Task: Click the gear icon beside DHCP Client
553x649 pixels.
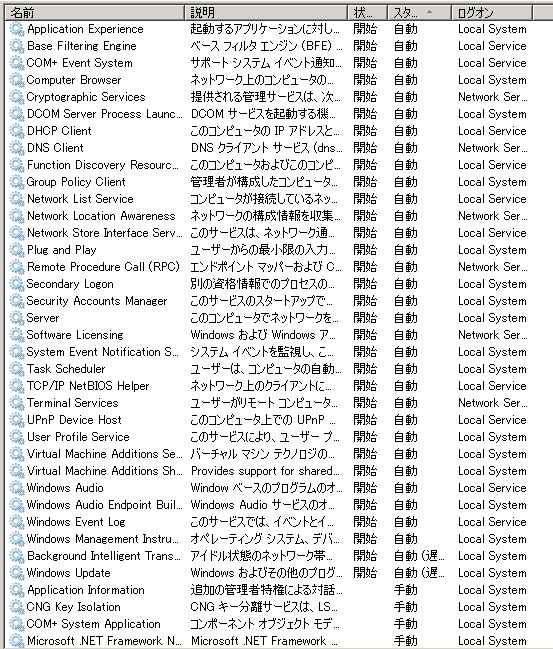Action: point(17,131)
